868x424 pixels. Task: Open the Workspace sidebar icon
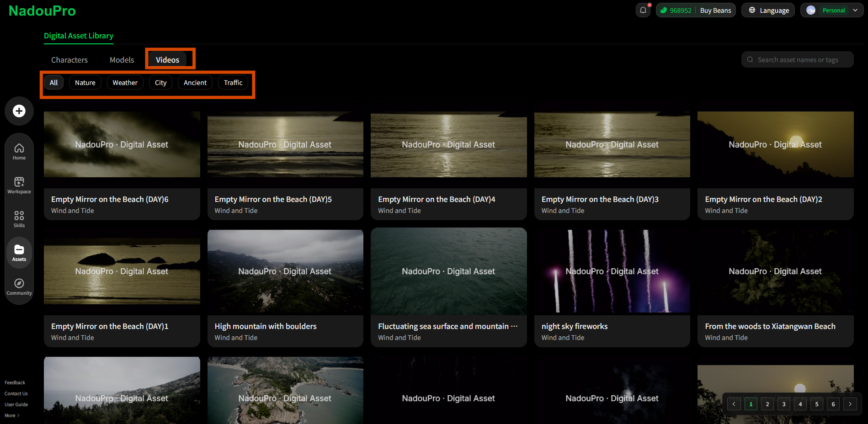(19, 185)
